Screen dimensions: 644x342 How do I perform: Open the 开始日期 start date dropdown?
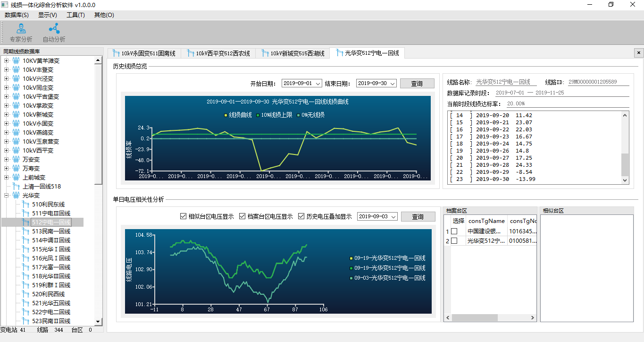point(318,84)
